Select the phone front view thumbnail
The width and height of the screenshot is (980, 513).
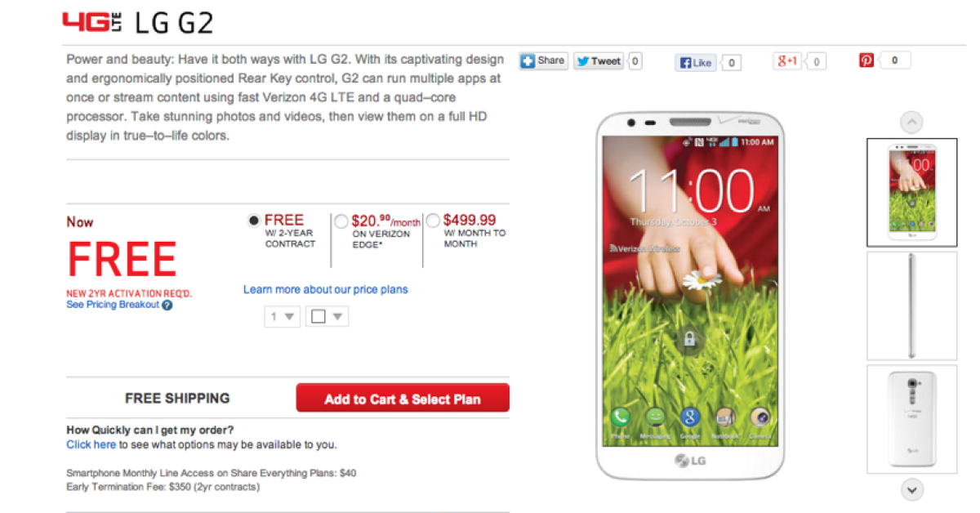pyautogui.click(x=911, y=192)
